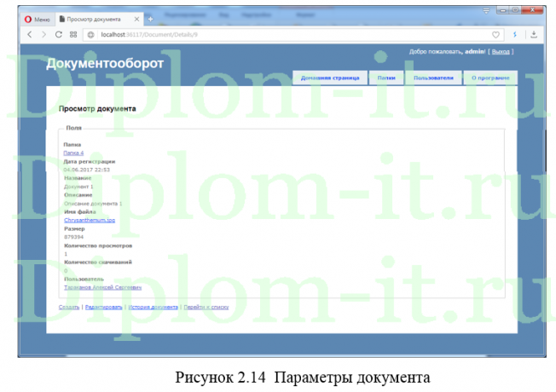Image resolution: width=556 pixels, height=392 pixels.
Task: Click the Имя файла label
Action: [x=80, y=212]
